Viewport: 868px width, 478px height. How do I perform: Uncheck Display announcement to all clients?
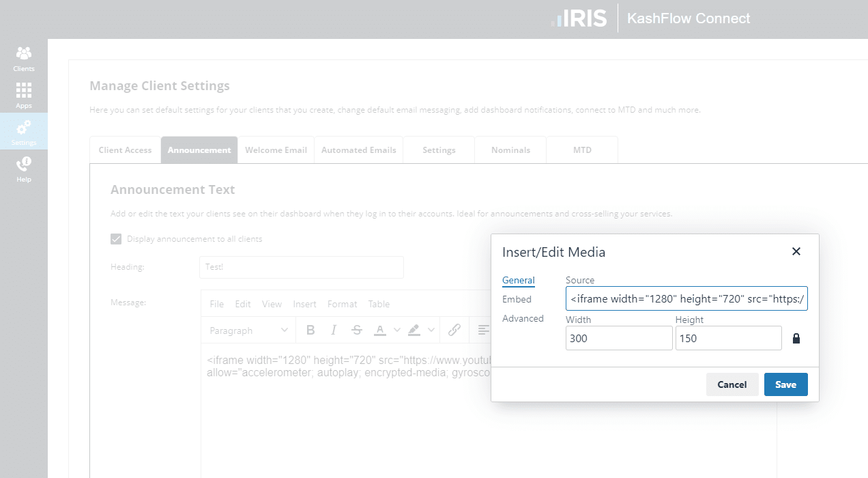(116, 239)
